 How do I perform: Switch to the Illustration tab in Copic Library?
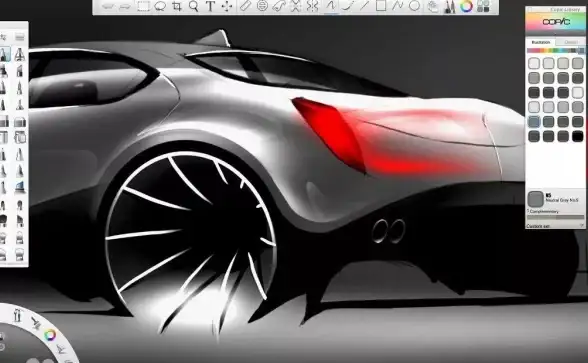coord(541,42)
